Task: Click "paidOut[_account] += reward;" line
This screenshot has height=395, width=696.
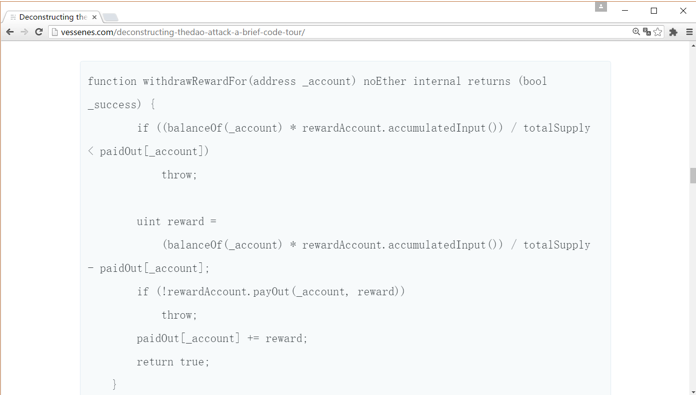Action: click(222, 338)
